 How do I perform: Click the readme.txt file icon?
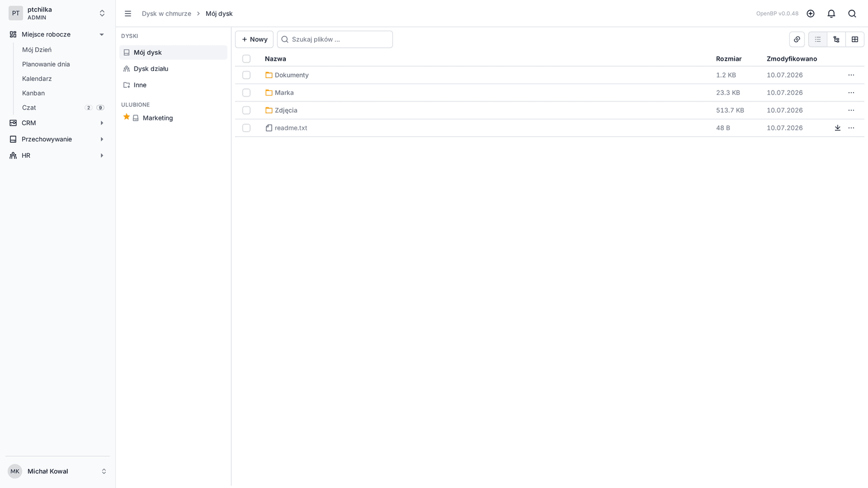coord(269,128)
